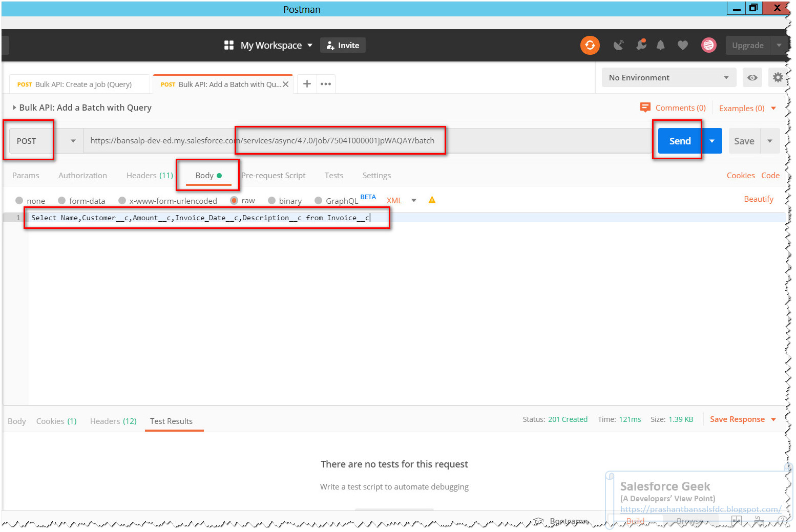Select the form-data body type radio
796x532 pixels.
click(x=61, y=200)
